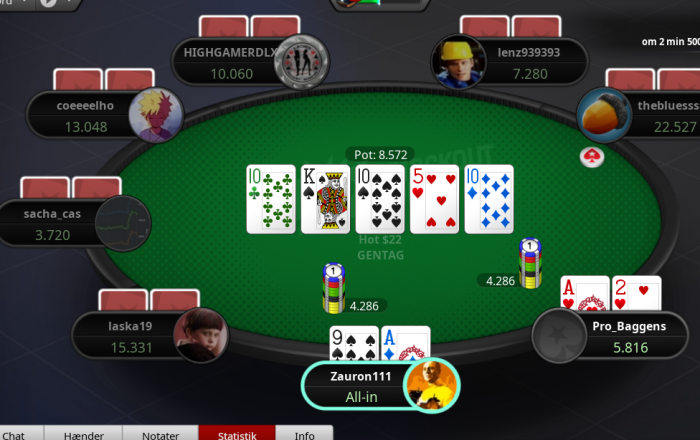Click coeeeelho's anime character avatar
700x440 pixels.
156,115
